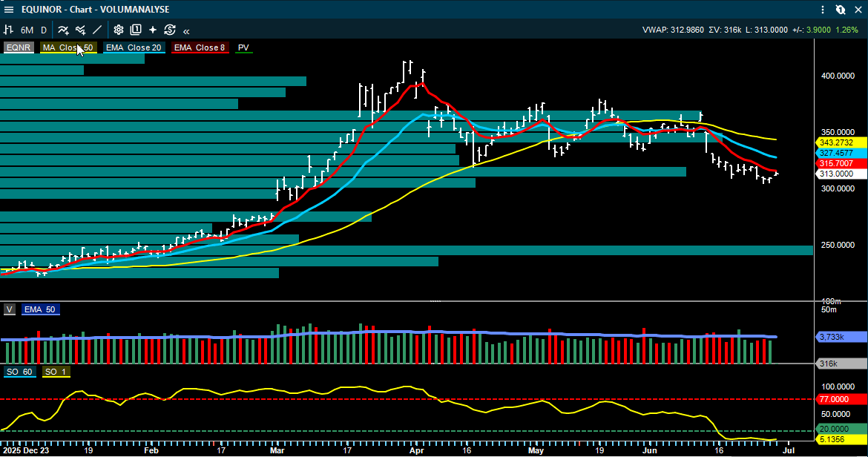This screenshot has height=457, width=868.
Task: Open the chart template pages icon
Action: [136, 30]
